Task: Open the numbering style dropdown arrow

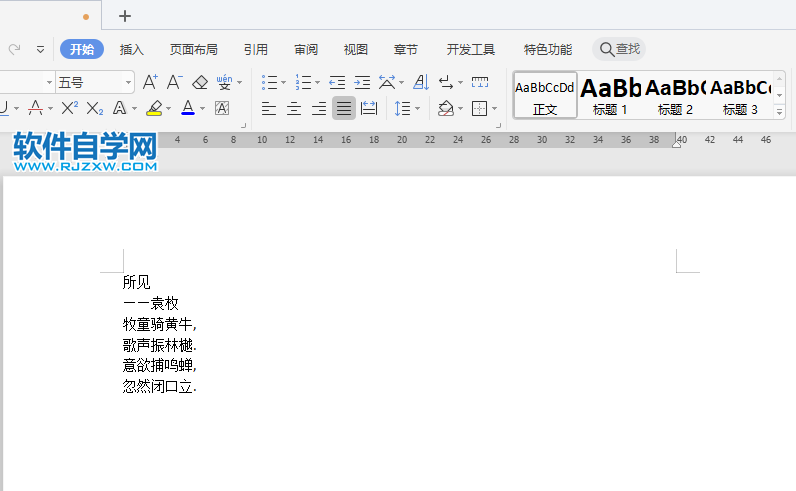Action: [x=317, y=82]
